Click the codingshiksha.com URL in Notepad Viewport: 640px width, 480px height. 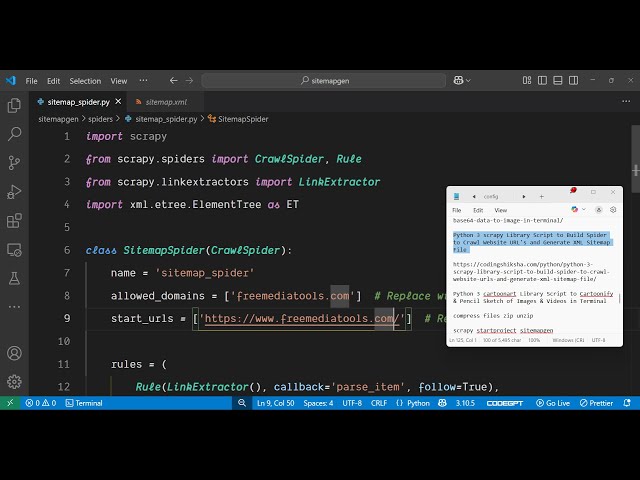531,271
